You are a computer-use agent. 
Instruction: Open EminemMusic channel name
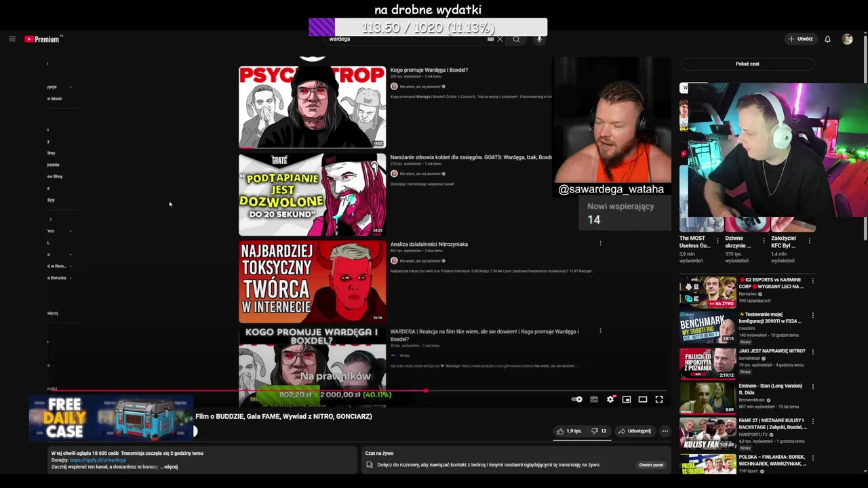pos(753,400)
